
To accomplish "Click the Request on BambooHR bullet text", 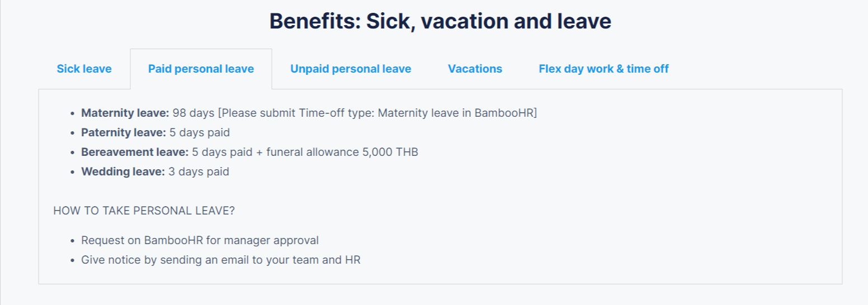I will (x=200, y=240).
